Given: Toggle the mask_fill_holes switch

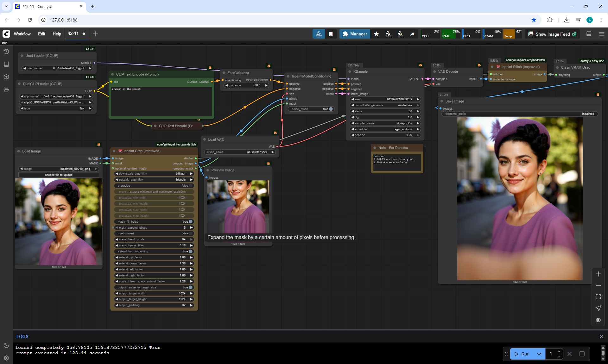Looking at the screenshot, I should 190,222.
